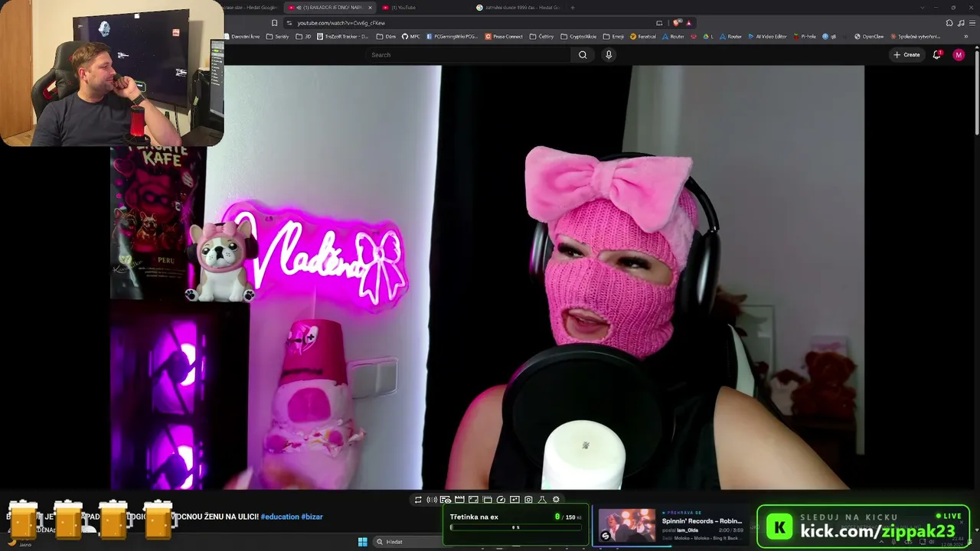Open the Dům bookmarks folder
Screen dimensions: 980x551
387,37
